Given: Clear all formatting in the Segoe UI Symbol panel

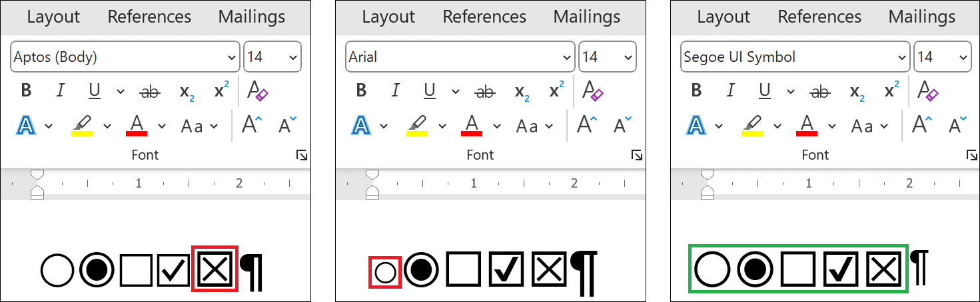Looking at the screenshot, I should point(927,91).
